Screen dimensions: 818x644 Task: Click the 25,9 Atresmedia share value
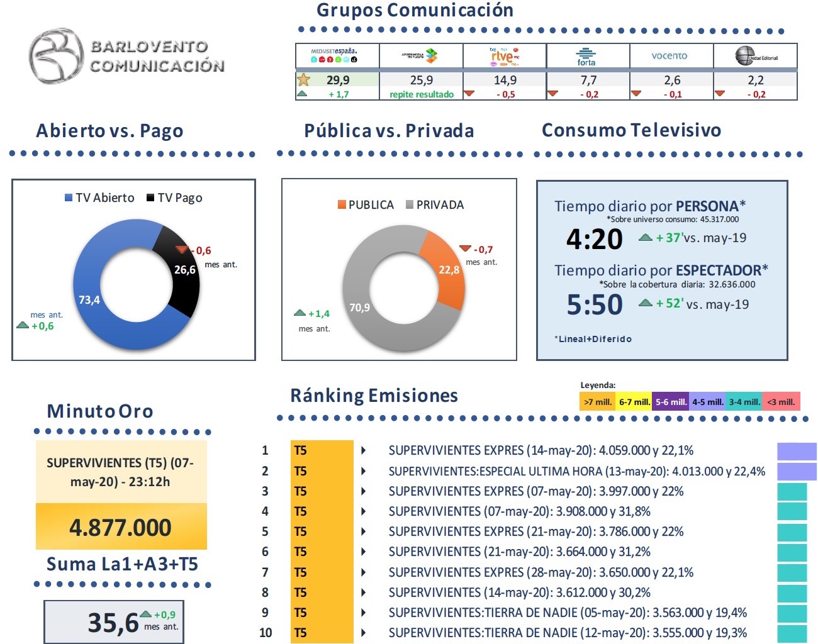coord(422,80)
